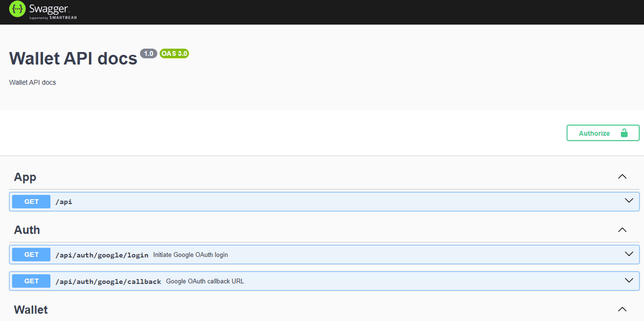Click the GET badge for google/callback endpoint
The height and width of the screenshot is (321, 644).
pyautogui.click(x=31, y=281)
